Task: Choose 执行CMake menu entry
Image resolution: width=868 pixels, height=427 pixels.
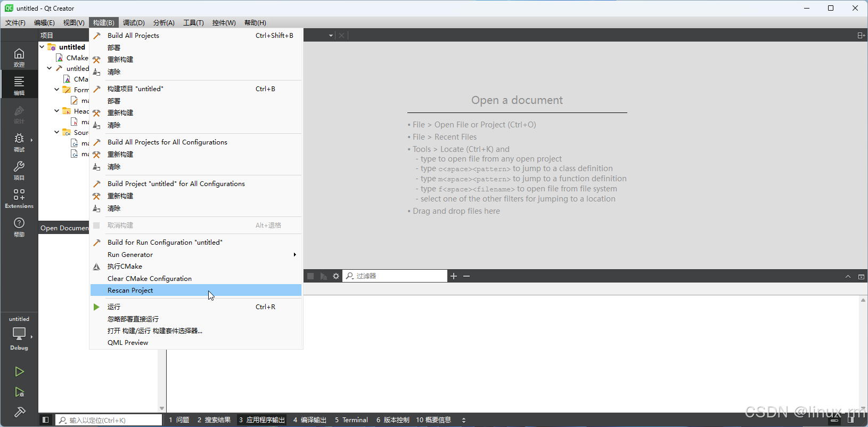Action: (196, 267)
